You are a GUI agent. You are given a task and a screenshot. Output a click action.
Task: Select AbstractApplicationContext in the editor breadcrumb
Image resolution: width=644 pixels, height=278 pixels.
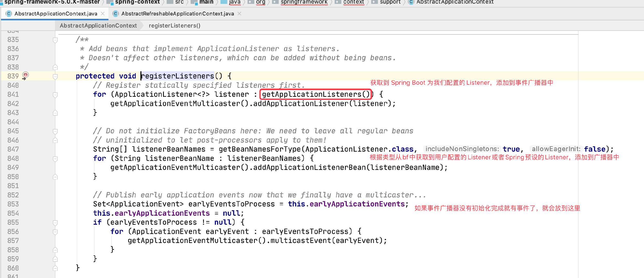tap(98, 25)
